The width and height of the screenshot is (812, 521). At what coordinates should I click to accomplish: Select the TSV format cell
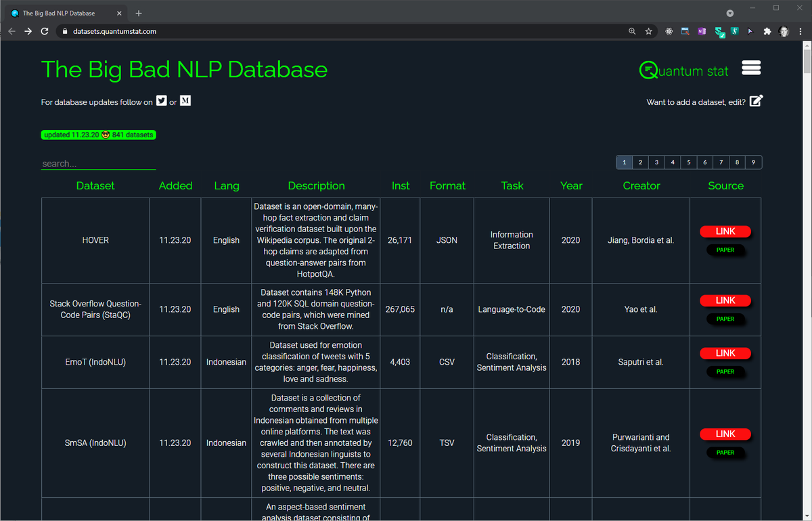[447, 443]
